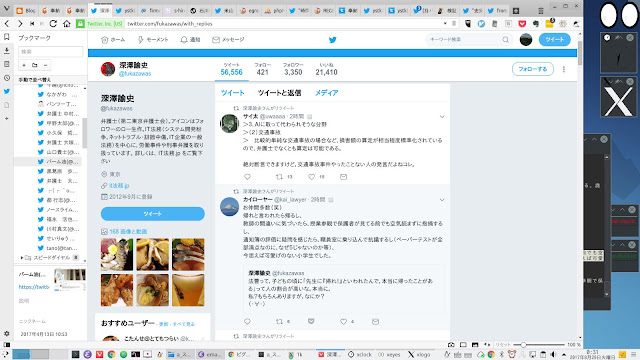Click the フォローする follow button
Screen dimensions: 640x360
tap(533, 69)
